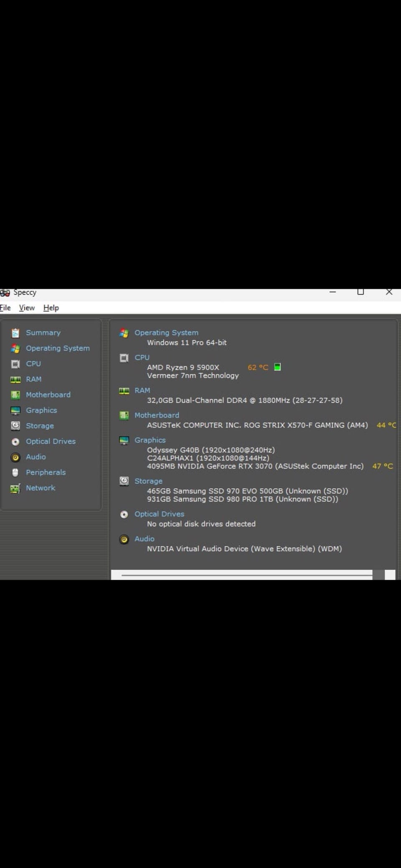Open the Operating System heading link
This screenshot has height=868, width=401.
166,333
